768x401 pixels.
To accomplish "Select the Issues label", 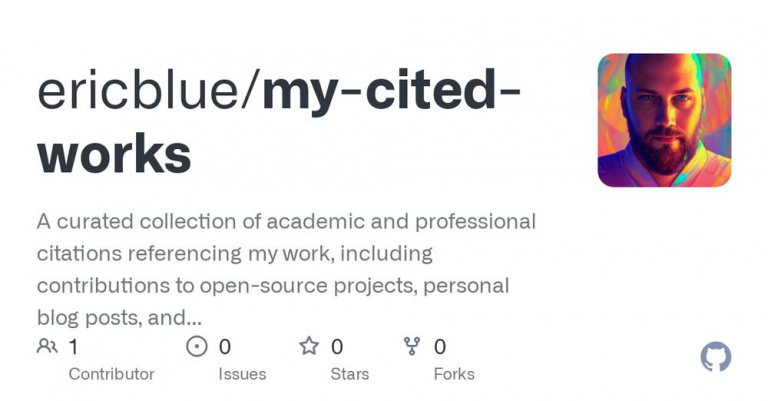I will (242, 374).
